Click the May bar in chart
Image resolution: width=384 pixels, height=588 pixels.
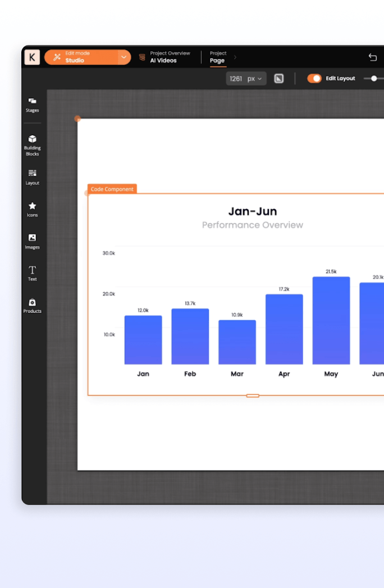(331, 320)
